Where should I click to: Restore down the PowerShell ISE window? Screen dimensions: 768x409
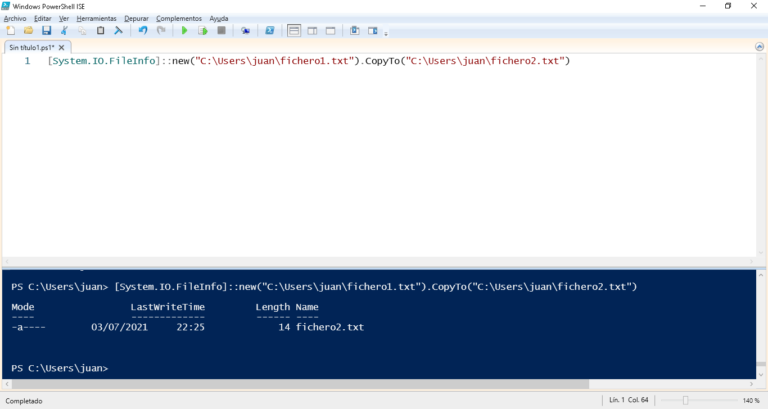click(x=728, y=6)
